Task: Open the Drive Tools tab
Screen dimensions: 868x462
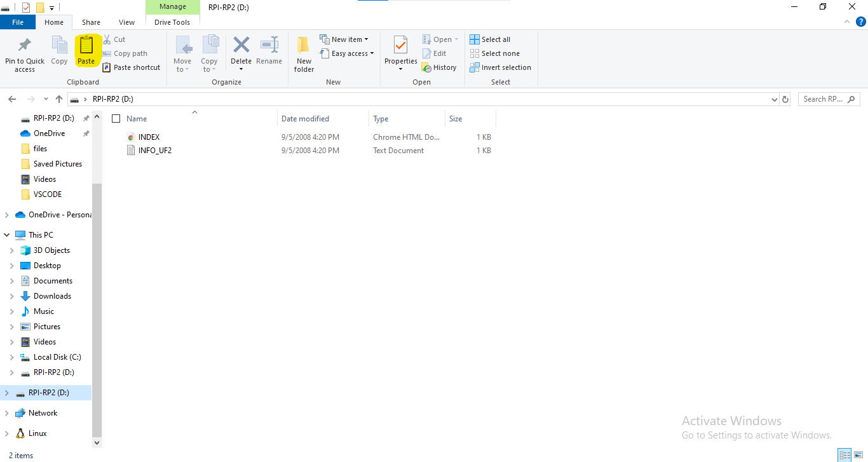Action: (172, 22)
